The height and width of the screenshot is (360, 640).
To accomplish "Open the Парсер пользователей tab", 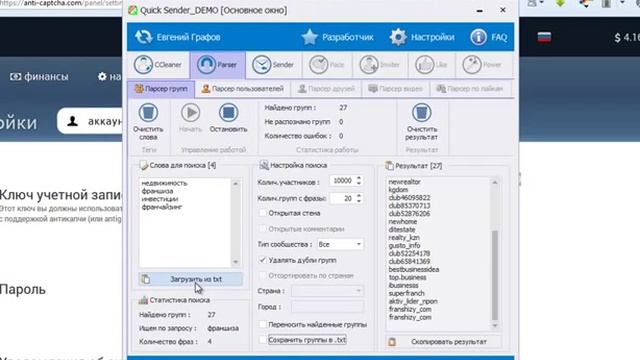I will [x=243, y=89].
